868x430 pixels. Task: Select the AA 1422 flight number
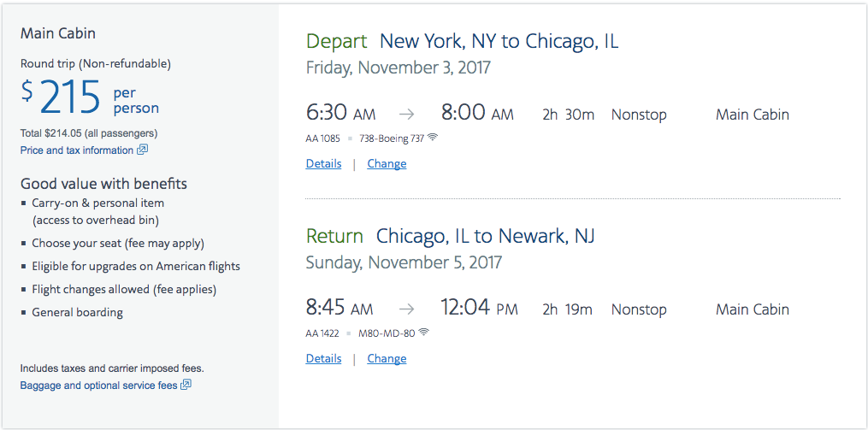(x=322, y=333)
